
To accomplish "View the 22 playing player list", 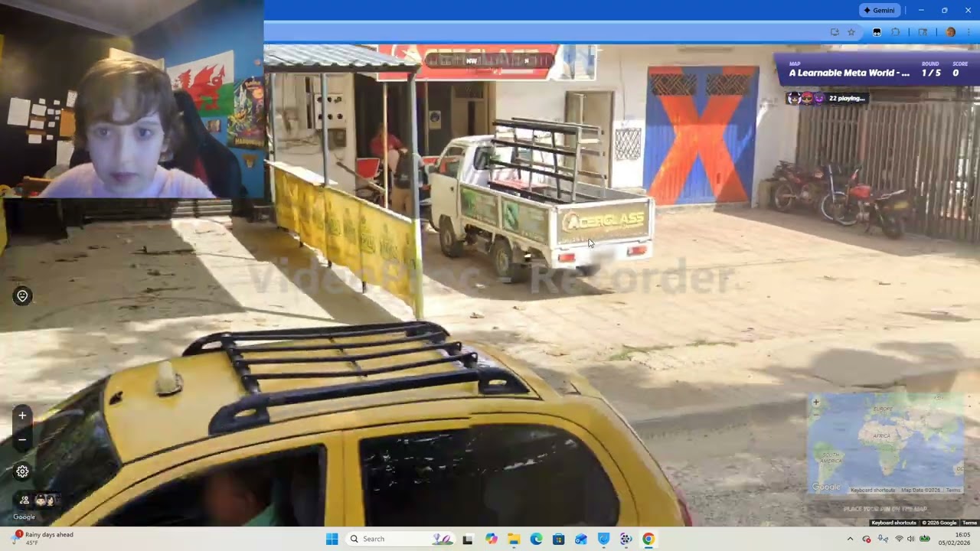I will [827, 98].
